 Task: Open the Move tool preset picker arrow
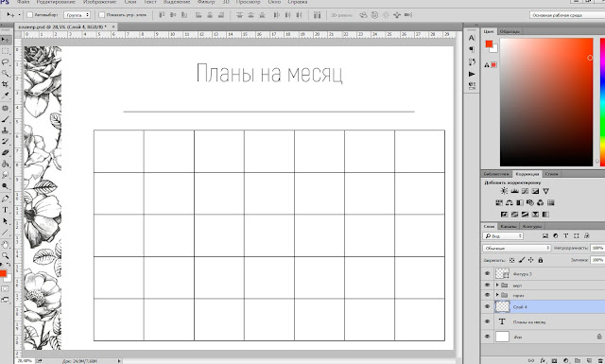click(19, 15)
